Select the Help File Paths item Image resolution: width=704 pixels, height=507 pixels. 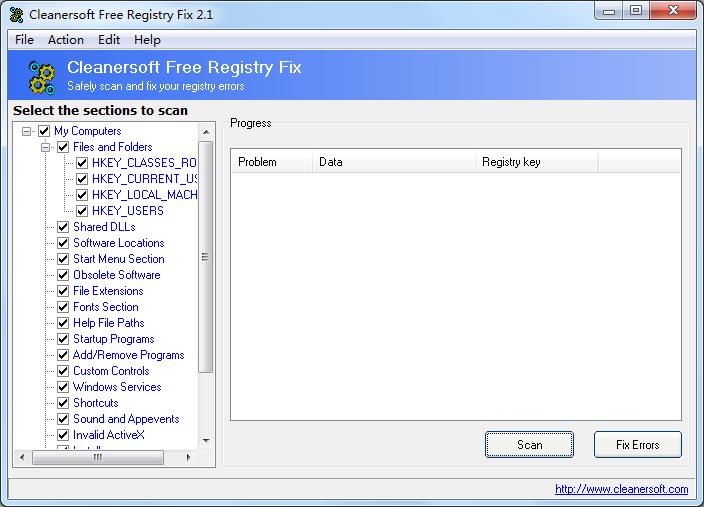tap(109, 323)
